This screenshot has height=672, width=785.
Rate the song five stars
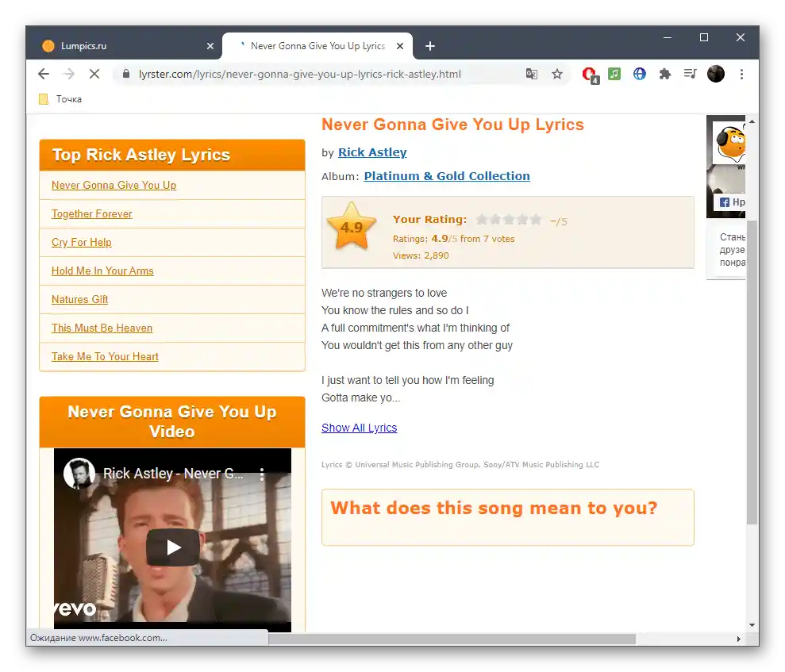coord(536,219)
